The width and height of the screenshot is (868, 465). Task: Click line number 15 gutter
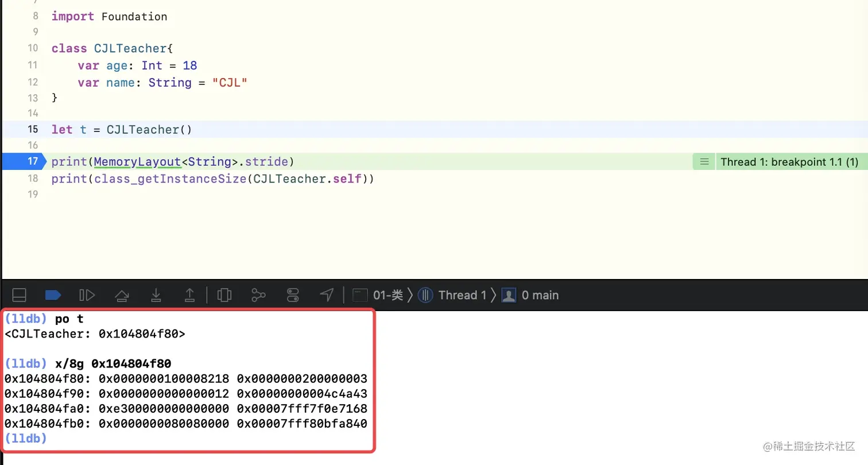coord(33,129)
